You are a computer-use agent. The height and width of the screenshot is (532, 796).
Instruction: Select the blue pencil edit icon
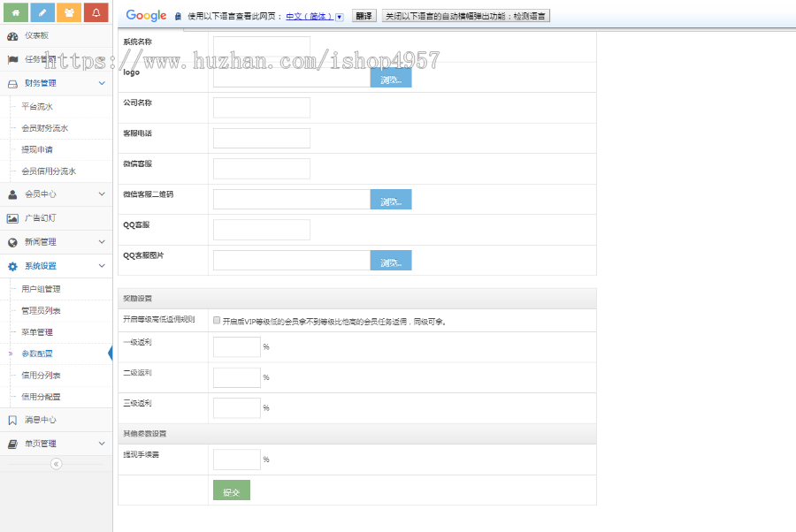(41, 13)
